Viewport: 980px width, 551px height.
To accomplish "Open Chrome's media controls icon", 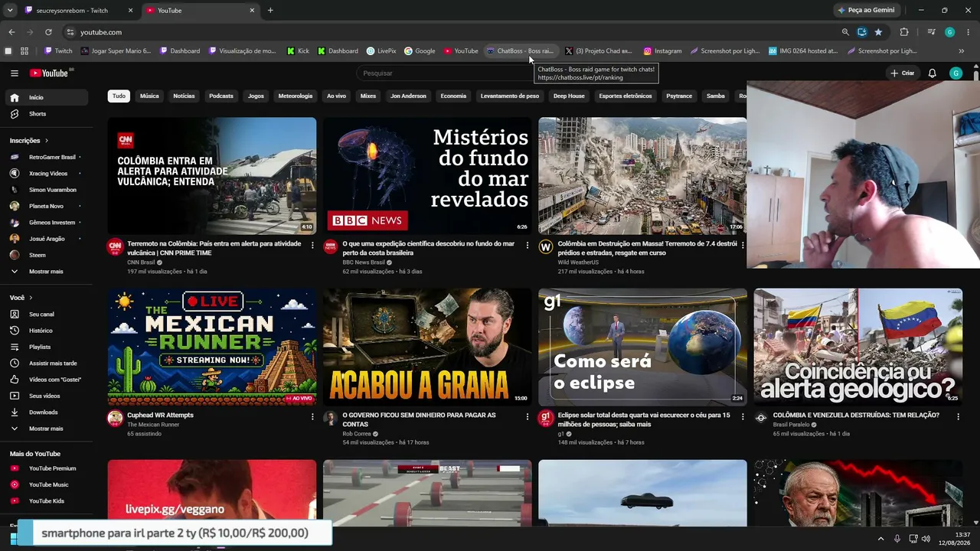I will [x=931, y=32].
